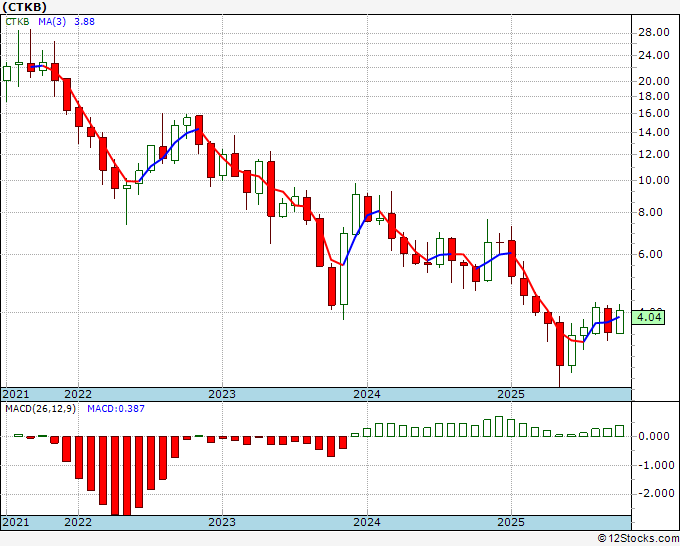Click the MA(3) indicator label
Viewport: 680px width, 546px height.
[x=52, y=22]
